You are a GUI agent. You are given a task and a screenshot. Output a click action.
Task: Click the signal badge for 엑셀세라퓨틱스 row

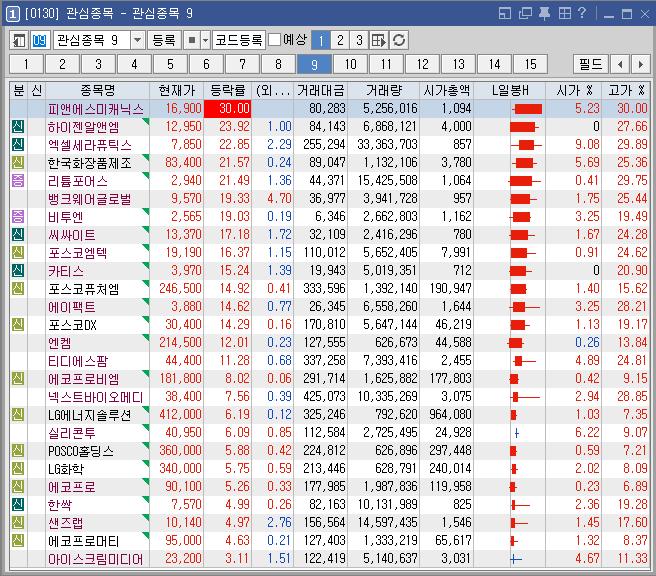(x=18, y=144)
